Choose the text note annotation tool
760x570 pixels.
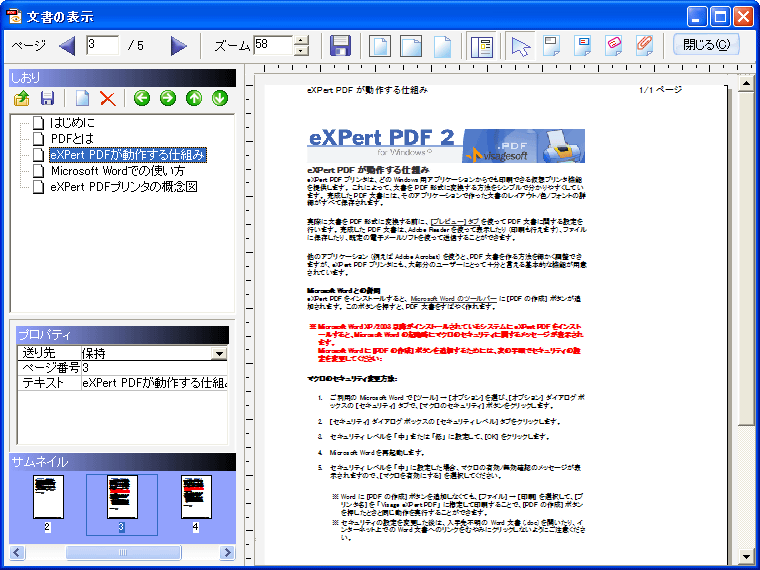tap(582, 46)
